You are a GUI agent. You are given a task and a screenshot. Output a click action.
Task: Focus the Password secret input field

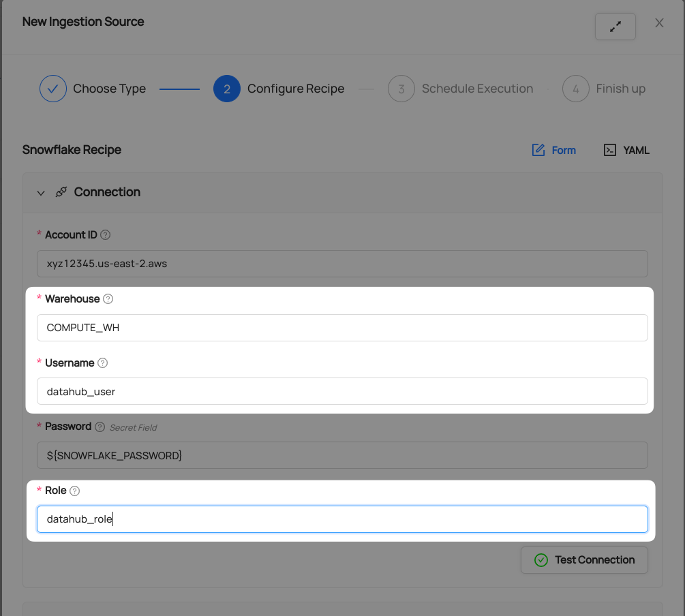coord(342,455)
